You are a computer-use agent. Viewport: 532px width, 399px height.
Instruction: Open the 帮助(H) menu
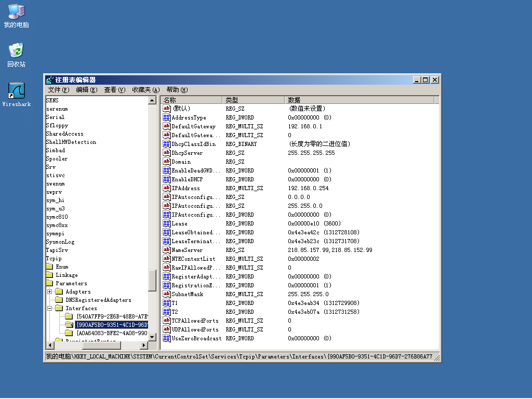click(x=177, y=89)
